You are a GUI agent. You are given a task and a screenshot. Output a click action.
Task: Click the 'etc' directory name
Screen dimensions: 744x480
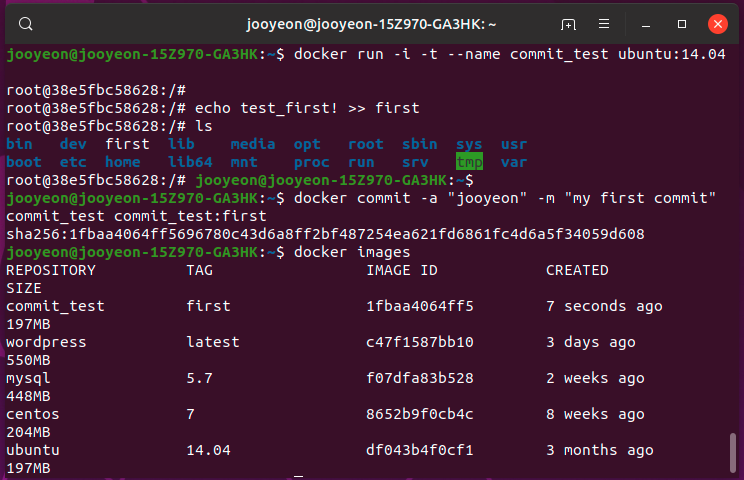click(73, 162)
